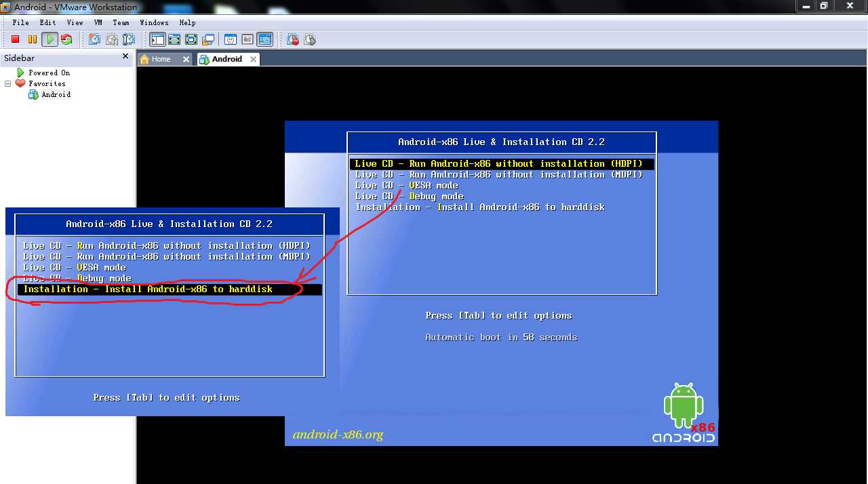Click the red Power Off toolbar button

coord(15,39)
